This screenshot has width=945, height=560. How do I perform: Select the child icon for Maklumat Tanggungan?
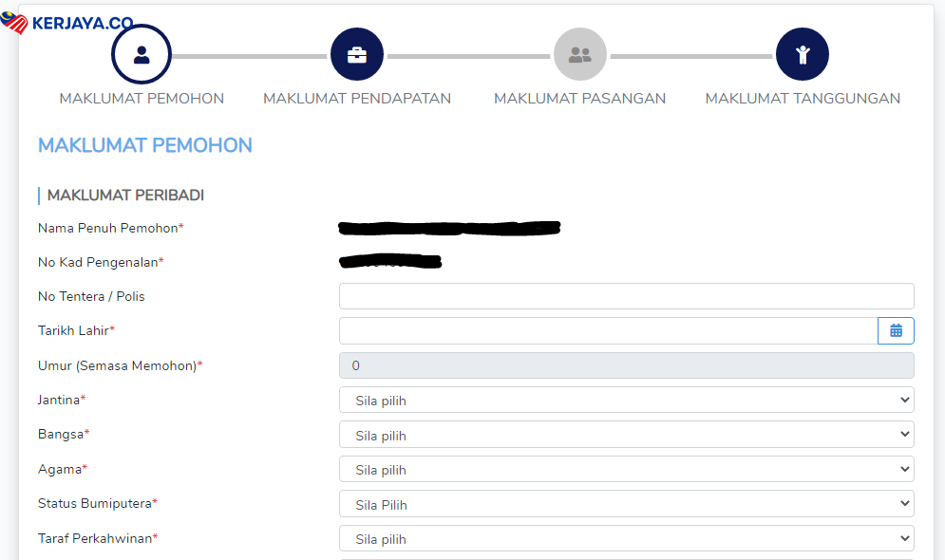coord(803,54)
